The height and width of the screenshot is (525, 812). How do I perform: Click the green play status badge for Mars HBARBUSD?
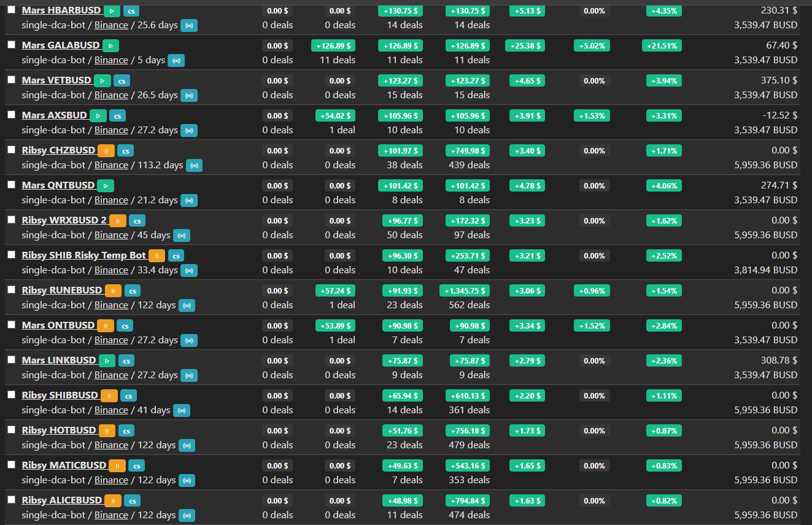(112, 10)
